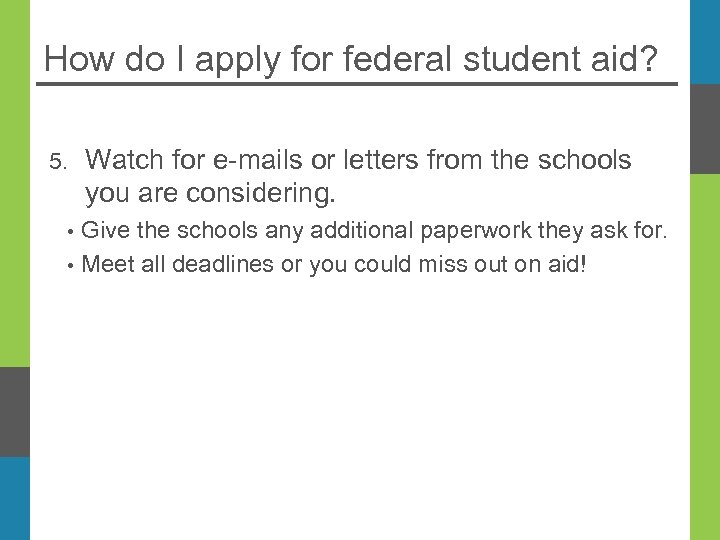Click the gray block on the left edge
The height and width of the screenshot is (540, 720).
tap(15, 411)
